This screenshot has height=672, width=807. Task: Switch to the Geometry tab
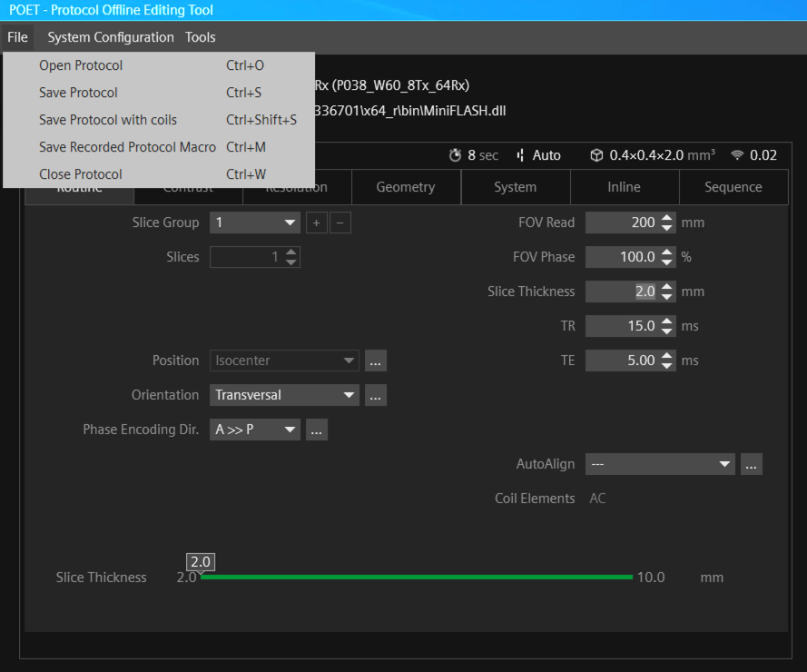[x=406, y=187]
